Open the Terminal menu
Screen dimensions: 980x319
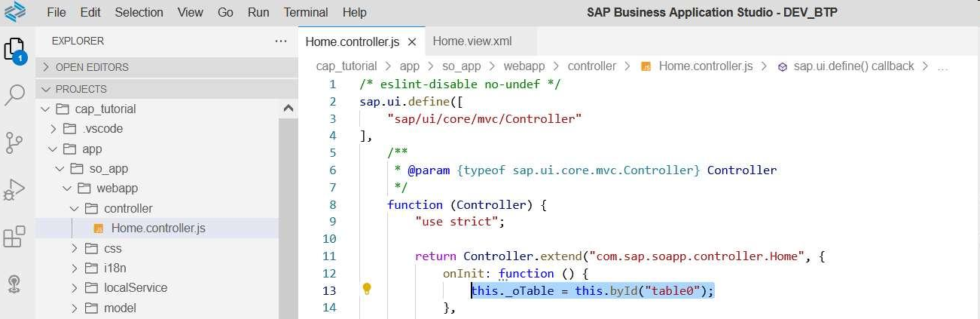tap(305, 12)
